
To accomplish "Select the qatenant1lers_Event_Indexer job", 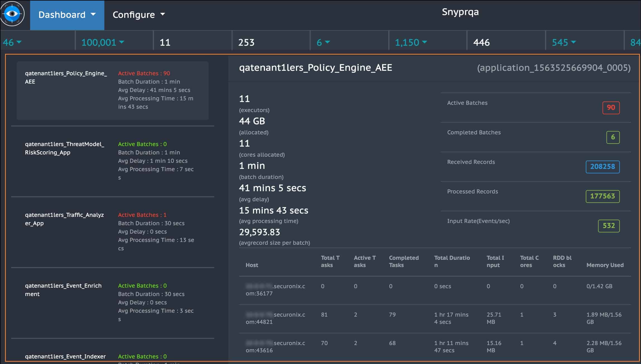I will tap(65, 356).
